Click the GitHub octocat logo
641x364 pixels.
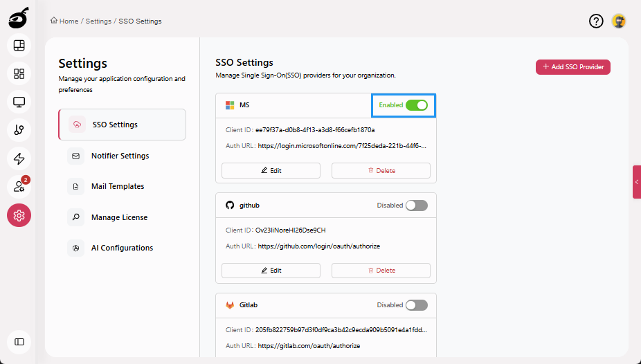click(x=230, y=205)
